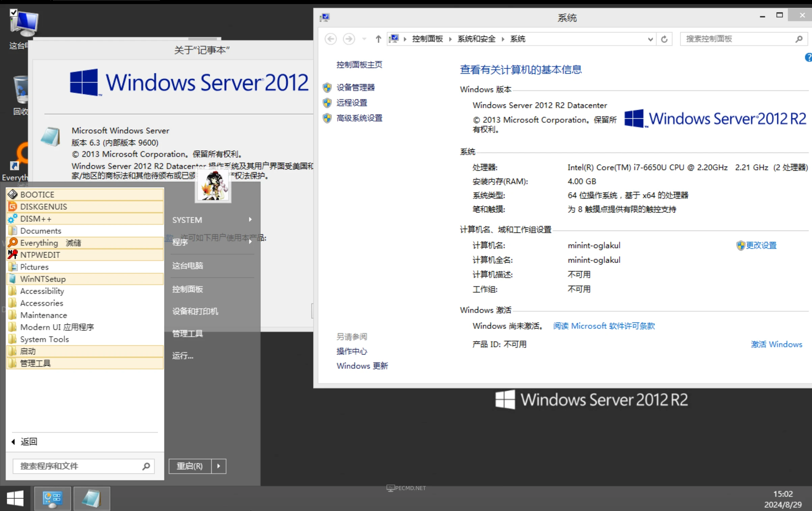Click 控制面板 in the address breadcrumb
The height and width of the screenshot is (511, 812).
pos(427,39)
